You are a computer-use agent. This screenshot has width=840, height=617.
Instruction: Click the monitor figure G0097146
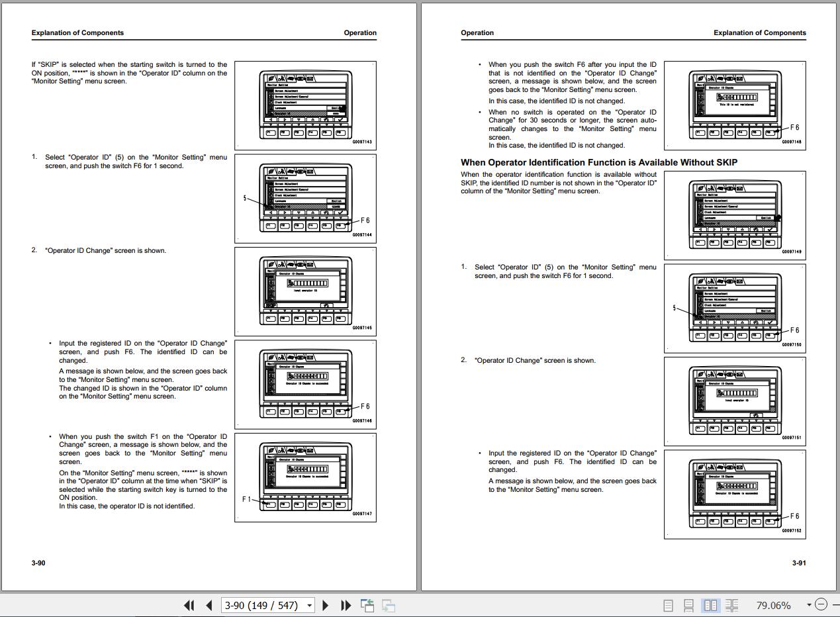pyautogui.click(x=305, y=384)
